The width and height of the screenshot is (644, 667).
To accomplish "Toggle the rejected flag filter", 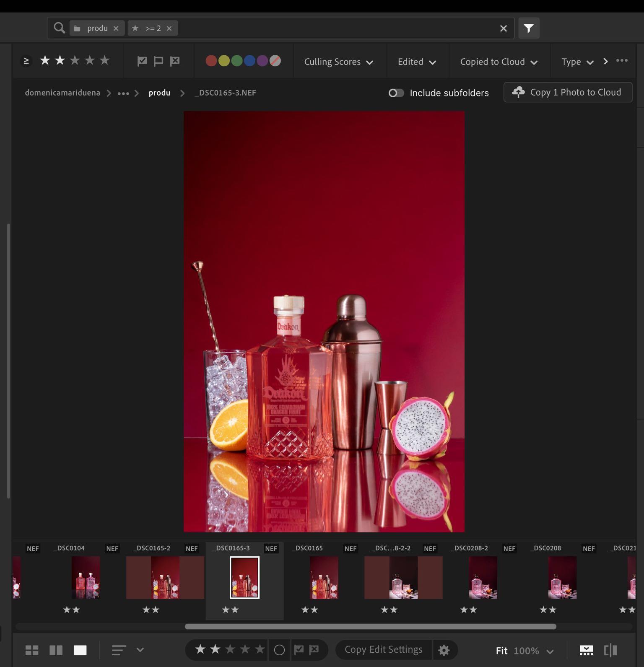I will pyautogui.click(x=174, y=61).
